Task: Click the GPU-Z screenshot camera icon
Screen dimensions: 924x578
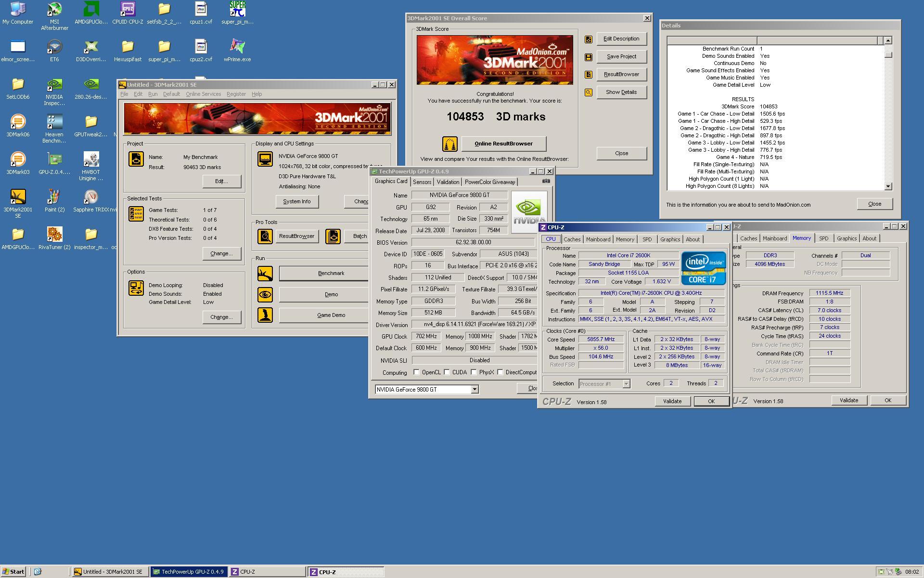Action: (546, 181)
